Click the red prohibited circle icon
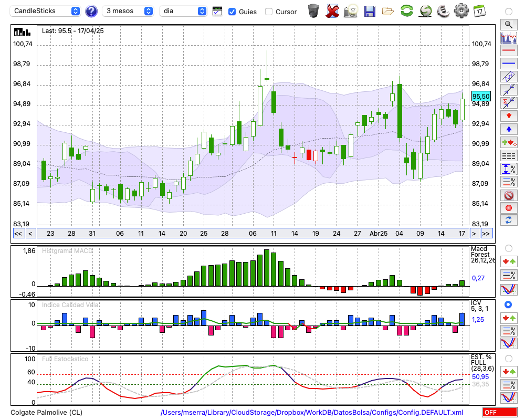The height and width of the screenshot is (420, 525). pyautogui.click(x=509, y=195)
